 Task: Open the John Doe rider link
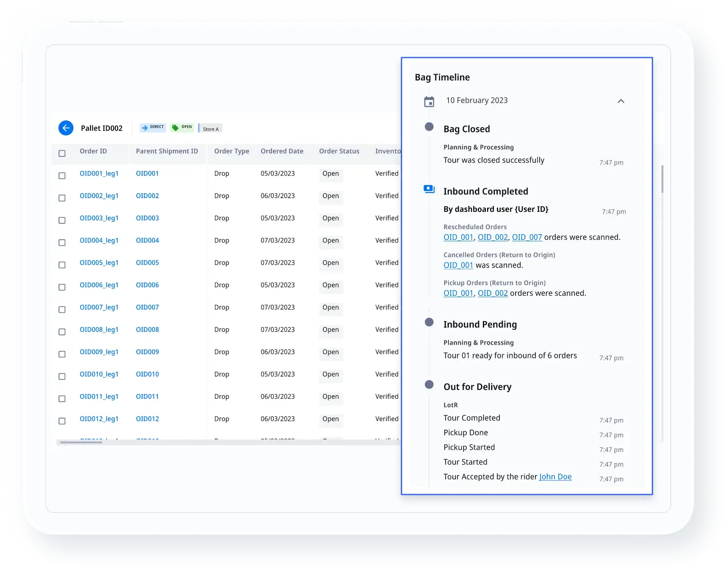[x=555, y=477]
